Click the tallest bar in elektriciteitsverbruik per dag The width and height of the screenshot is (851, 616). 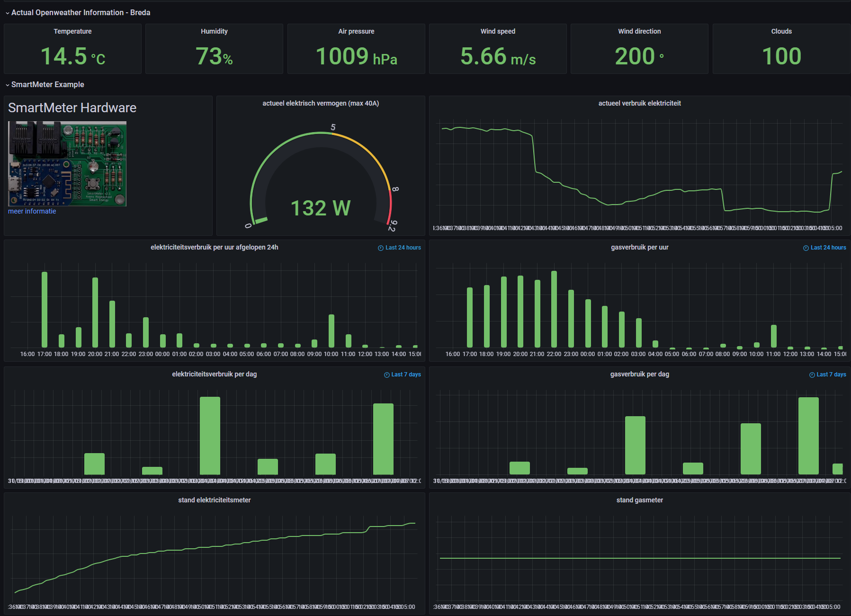[210, 436]
